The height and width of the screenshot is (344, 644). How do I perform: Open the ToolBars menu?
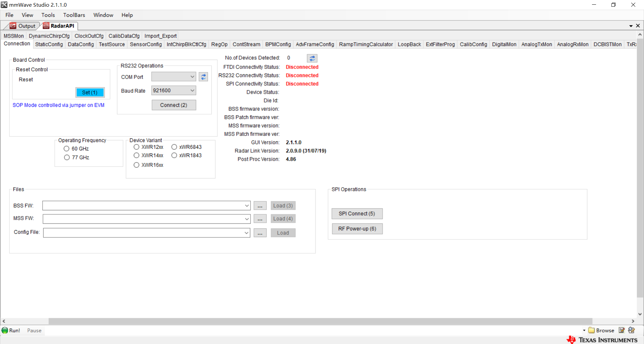[74, 15]
